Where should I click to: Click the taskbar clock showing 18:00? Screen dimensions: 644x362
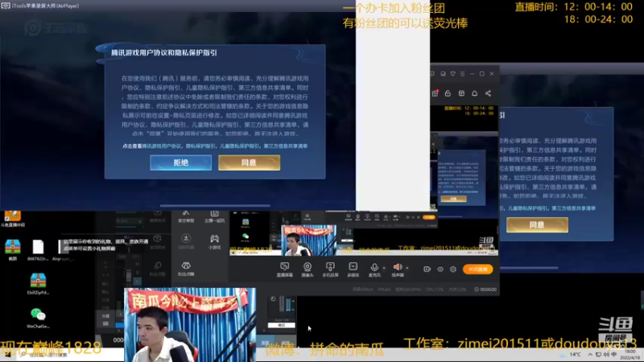(630, 355)
